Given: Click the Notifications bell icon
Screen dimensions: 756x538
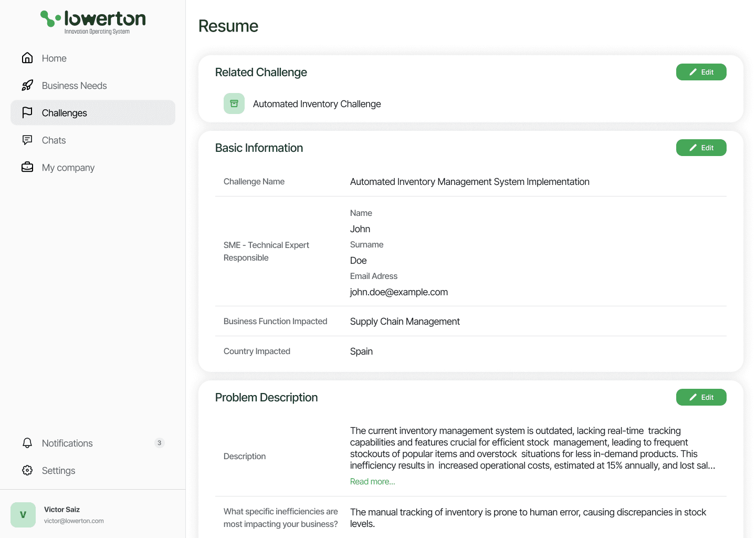Looking at the screenshot, I should pos(27,443).
